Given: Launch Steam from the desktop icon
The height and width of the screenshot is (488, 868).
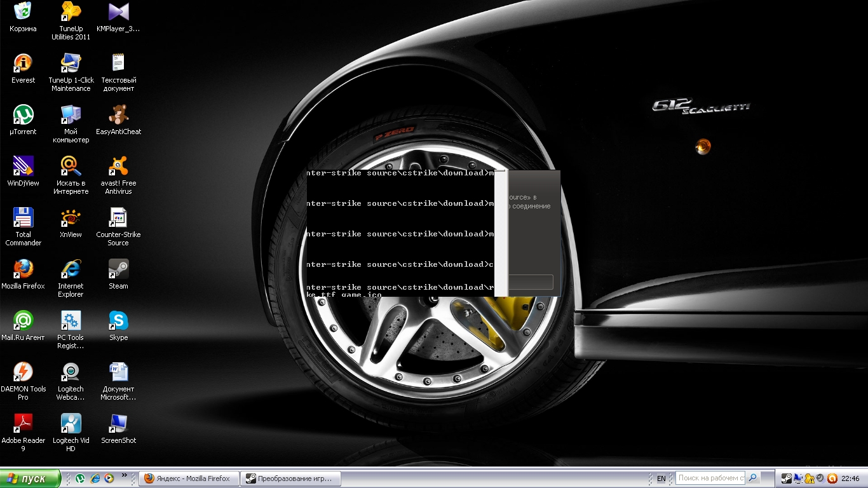Looking at the screenshot, I should 118,269.
